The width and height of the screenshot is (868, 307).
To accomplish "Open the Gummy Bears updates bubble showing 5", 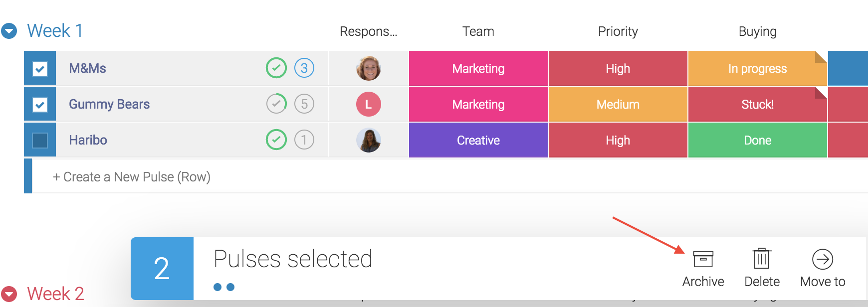I will tap(304, 104).
